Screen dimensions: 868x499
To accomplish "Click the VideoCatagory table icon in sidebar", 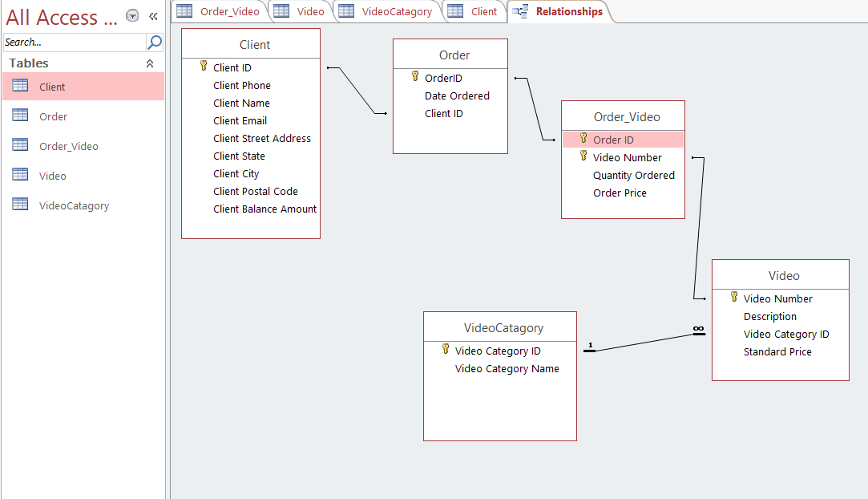I will click(21, 205).
